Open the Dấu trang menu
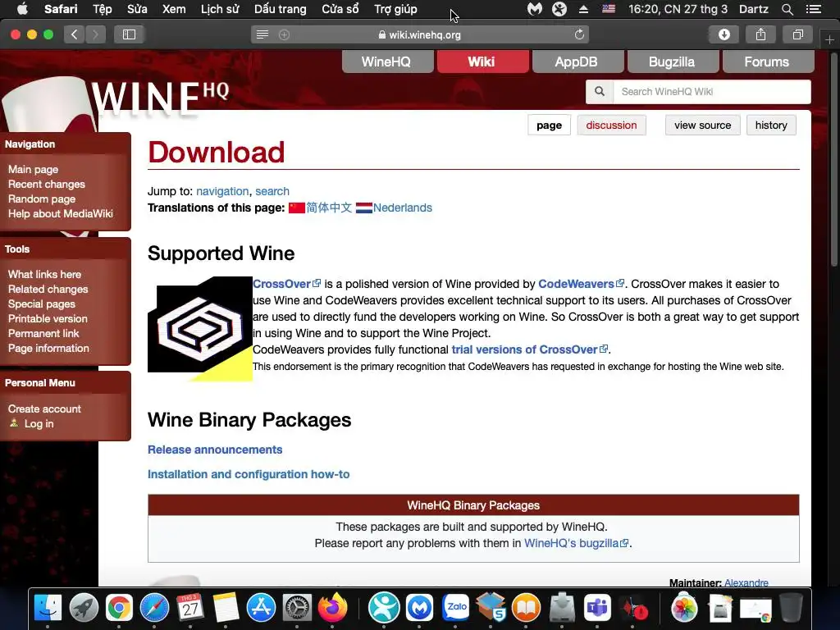The height and width of the screenshot is (630, 840). coord(281,9)
